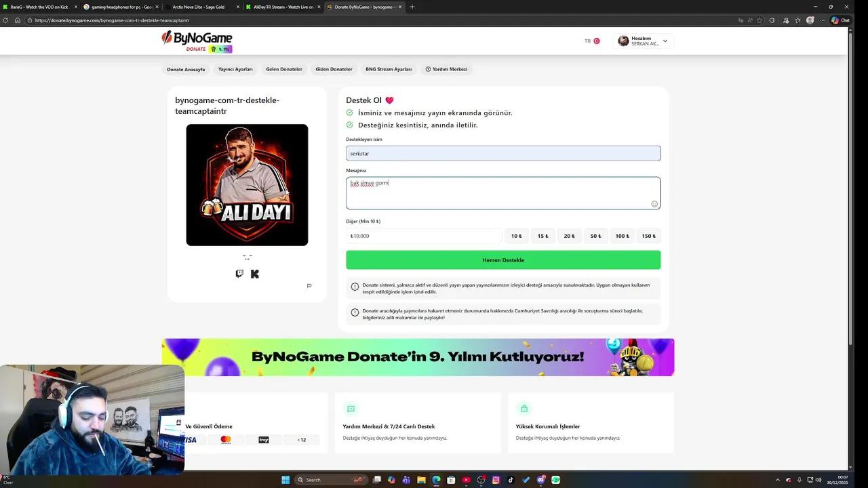Click the Edge Copilot Chat button
Viewport: 868px width, 488px height.
point(840,20)
